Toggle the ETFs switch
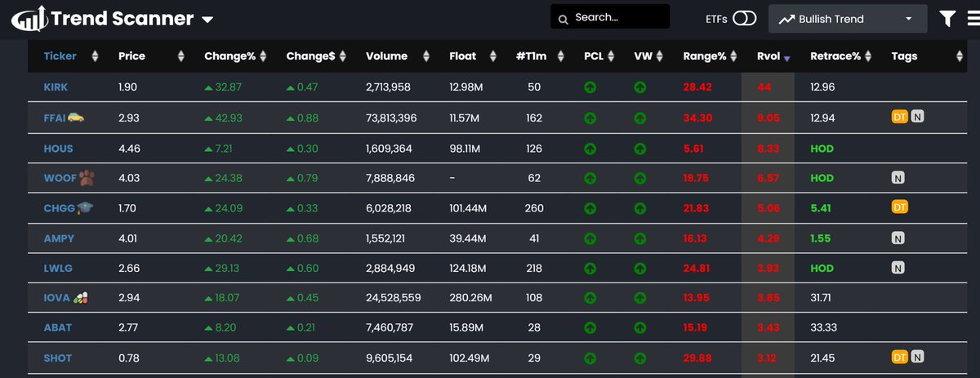980x378 pixels. click(744, 18)
